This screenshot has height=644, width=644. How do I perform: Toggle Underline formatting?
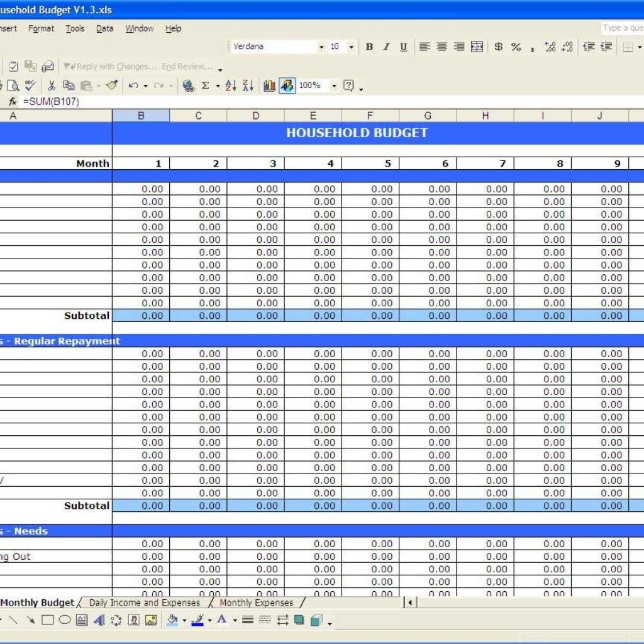[x=403, y=47]
